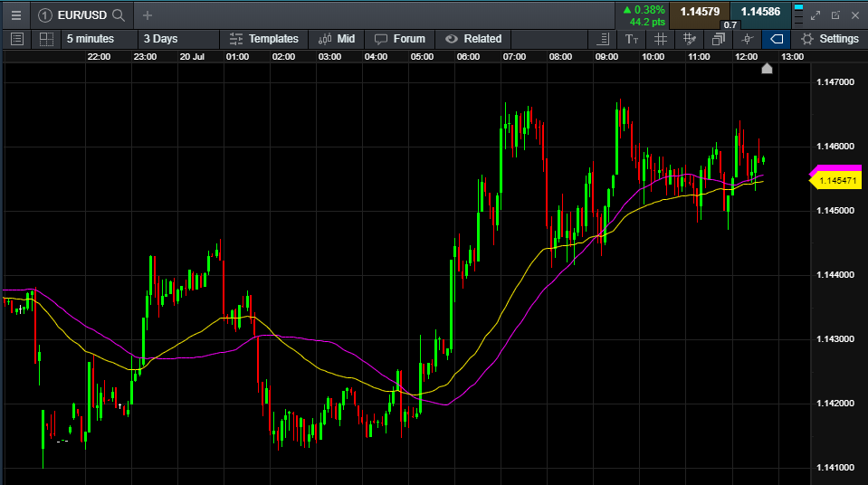Image resolution: width=868 pixels, height=485 pixels.
Task: Toggle the crosshair cursor icon
Action: (748, 39)
